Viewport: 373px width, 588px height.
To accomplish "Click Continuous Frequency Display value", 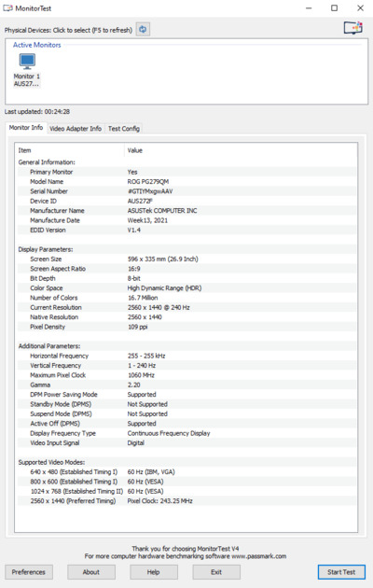I will click(169, 433).
